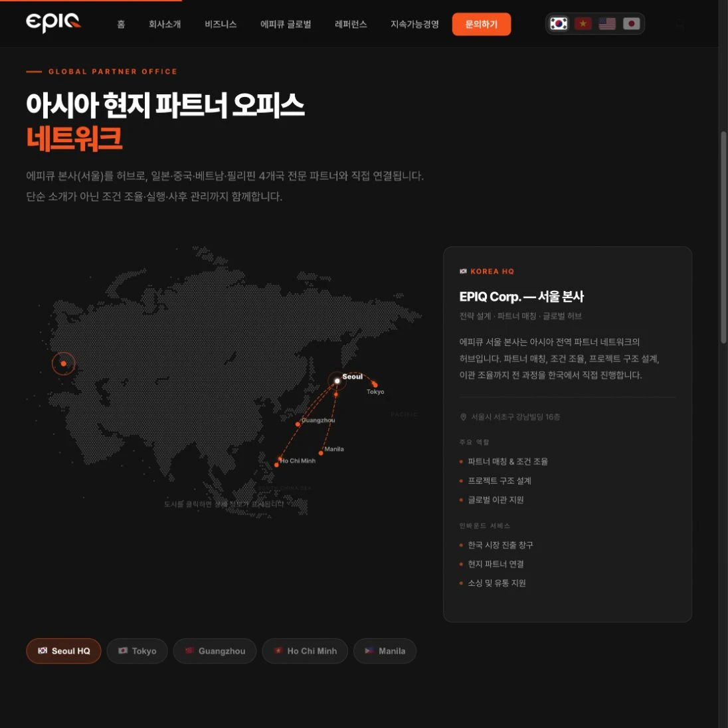728x728 pixels.
Task: Open the 지속가능경영 menu item
Action: (x=414, y=24)
